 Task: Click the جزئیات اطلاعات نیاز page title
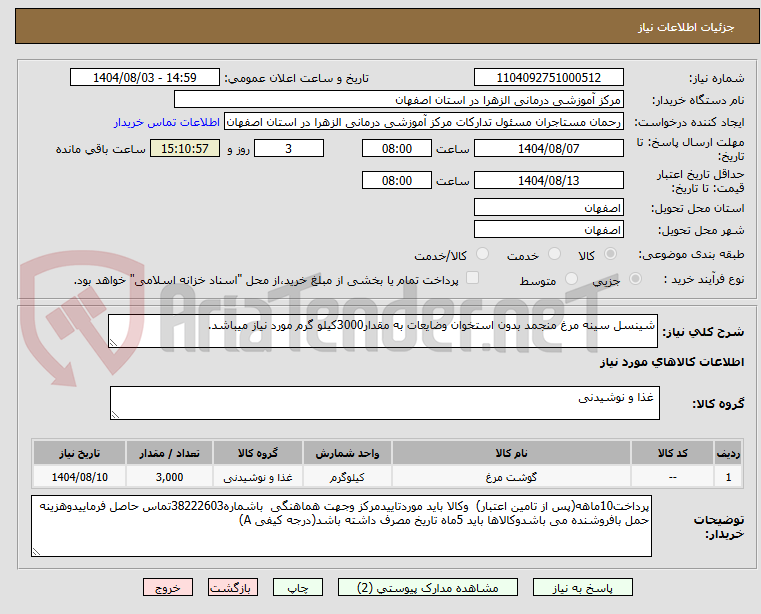[x=685, y=27]
